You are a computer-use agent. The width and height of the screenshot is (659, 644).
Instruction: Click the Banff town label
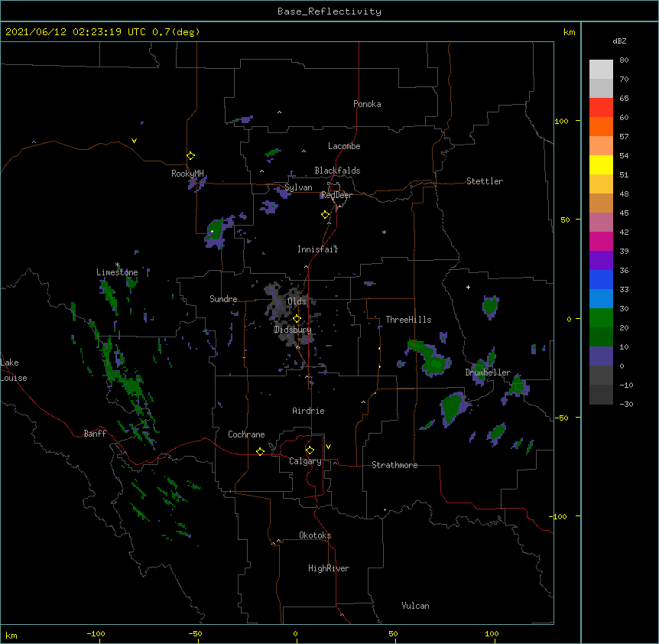[x=95, y=434]
